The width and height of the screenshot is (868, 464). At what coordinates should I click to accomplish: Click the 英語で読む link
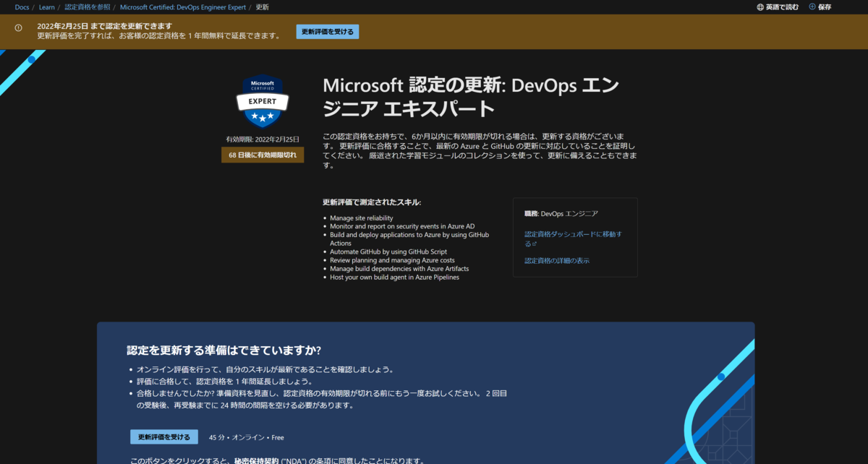click(x=783, y=7)
